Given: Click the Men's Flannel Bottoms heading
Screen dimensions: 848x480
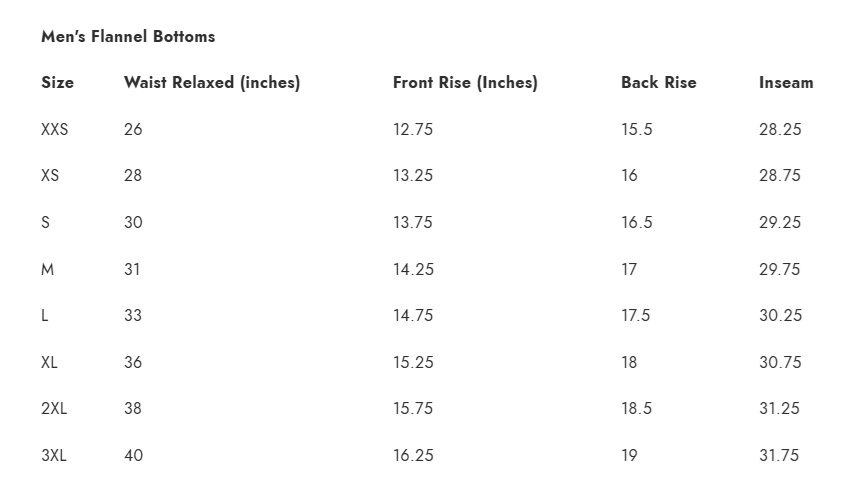Looking at the screenshot, I should [x=128, y=36].
